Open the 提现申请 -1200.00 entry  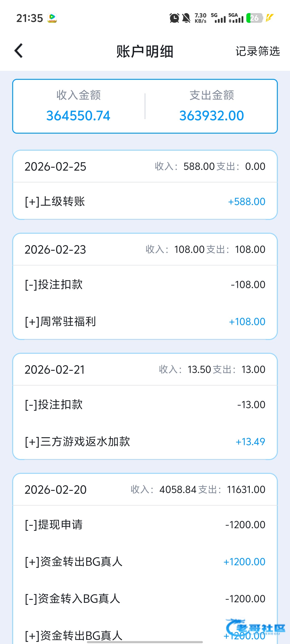click(145, 524)
